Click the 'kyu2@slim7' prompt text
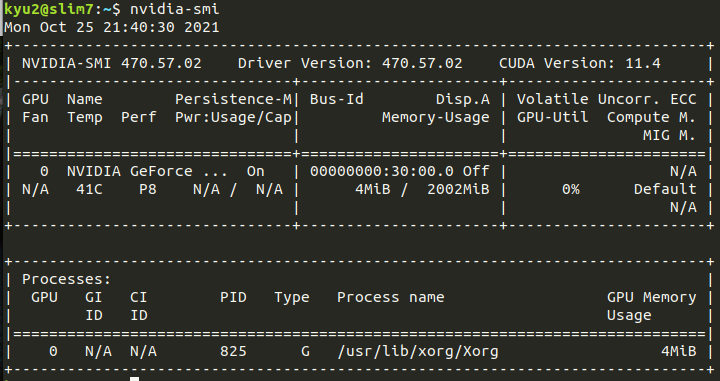The image size is (720, 381). (49, 9)
